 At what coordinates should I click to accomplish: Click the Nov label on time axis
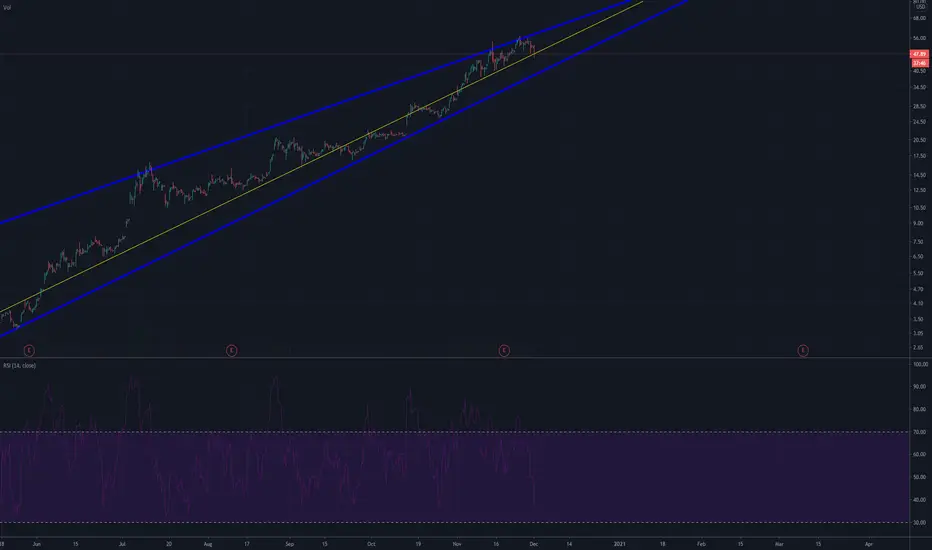coord(456,543)
